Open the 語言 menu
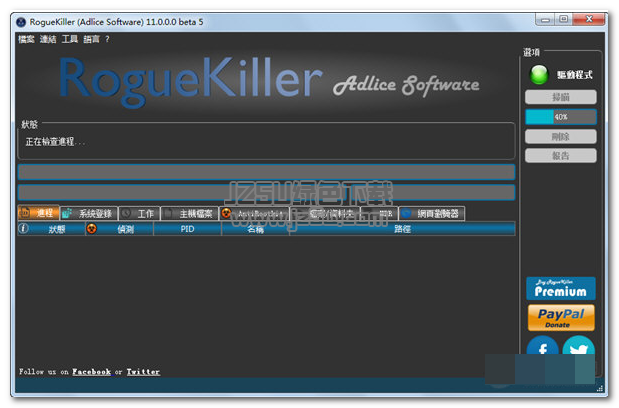 pos(92,39)
